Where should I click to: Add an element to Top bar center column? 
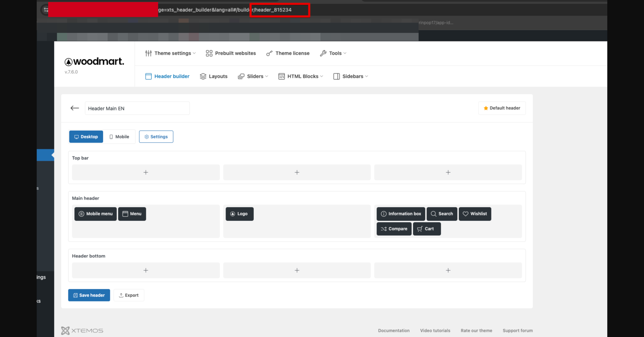tap(297, 172)
